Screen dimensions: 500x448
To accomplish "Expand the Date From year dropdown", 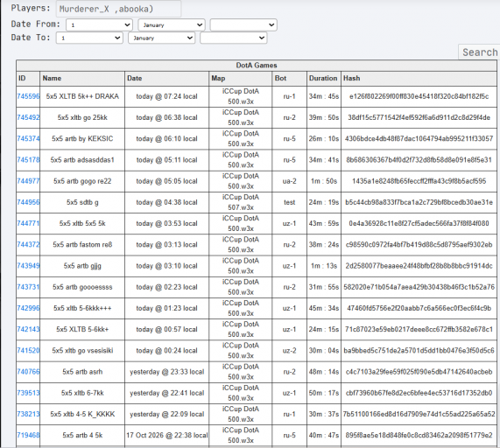I will click(243, 24).
